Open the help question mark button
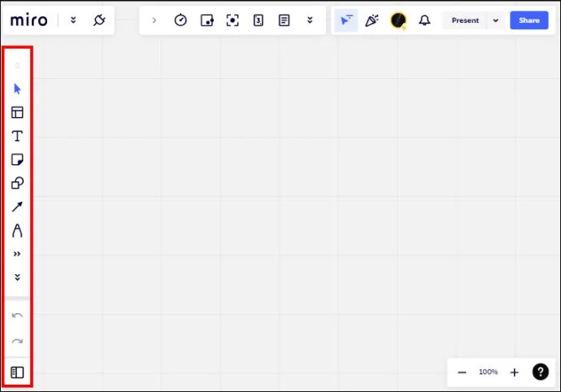Screen dimensions: 561x392 tap(540, 372)
